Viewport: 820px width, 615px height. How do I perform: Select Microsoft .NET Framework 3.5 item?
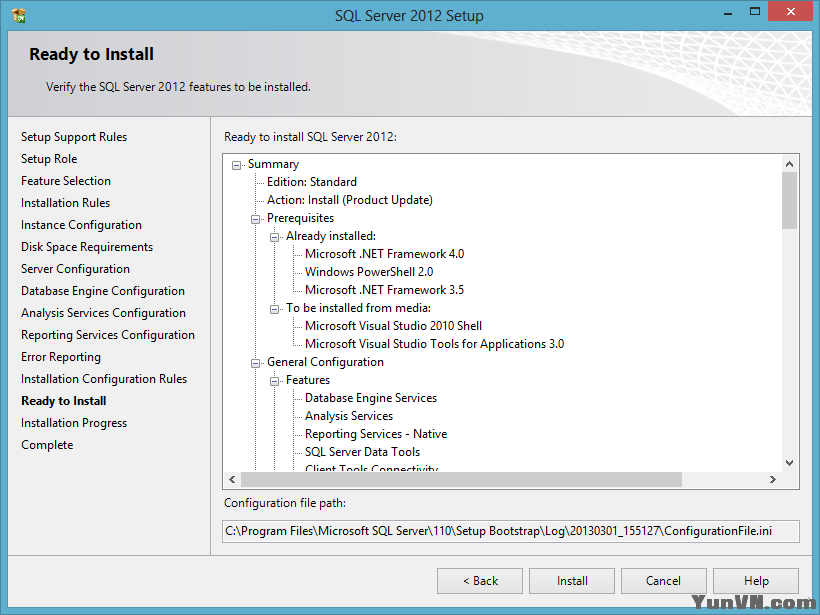(384, 290)
